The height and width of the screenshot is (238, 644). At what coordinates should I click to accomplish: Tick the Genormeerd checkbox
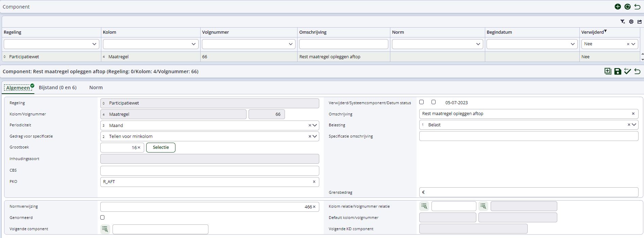(x=102, y=217)
